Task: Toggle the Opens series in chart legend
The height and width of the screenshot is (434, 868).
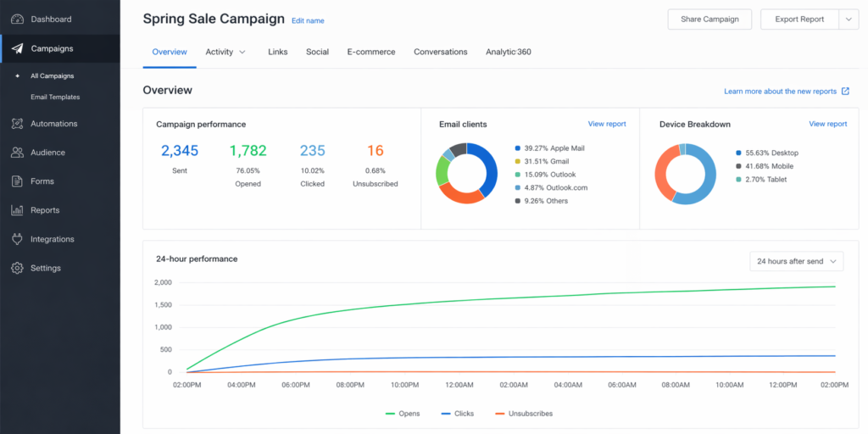Action: (402, 414)
